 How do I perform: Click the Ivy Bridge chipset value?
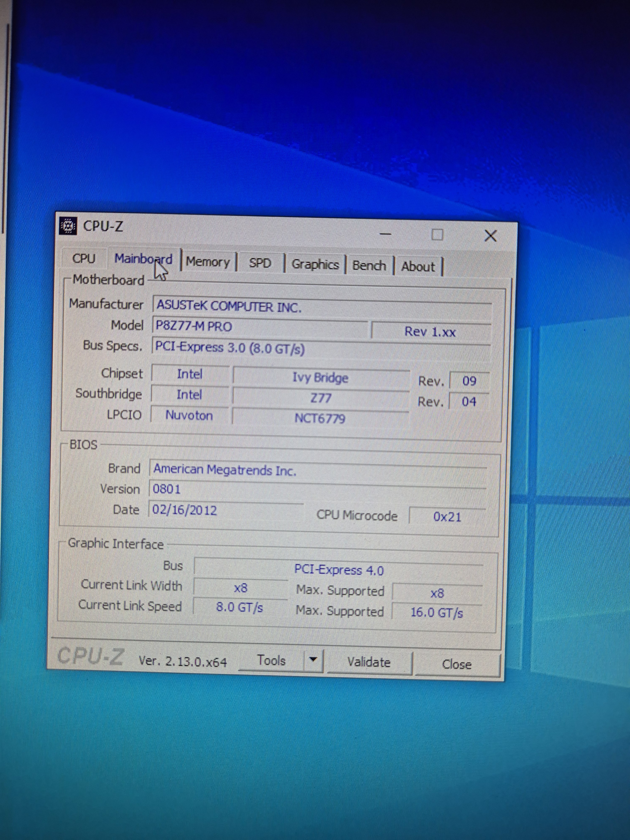tap(321, 378)
